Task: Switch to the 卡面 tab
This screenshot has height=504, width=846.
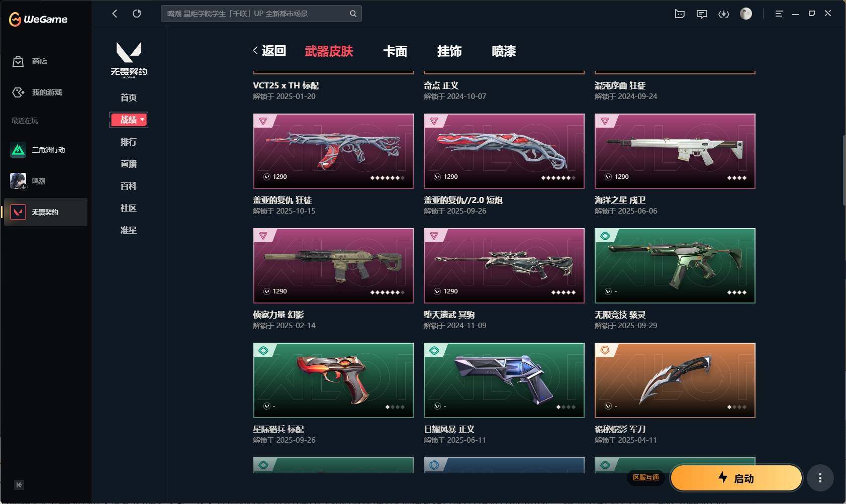Action: pyautogui.click(x=395, y=51)
